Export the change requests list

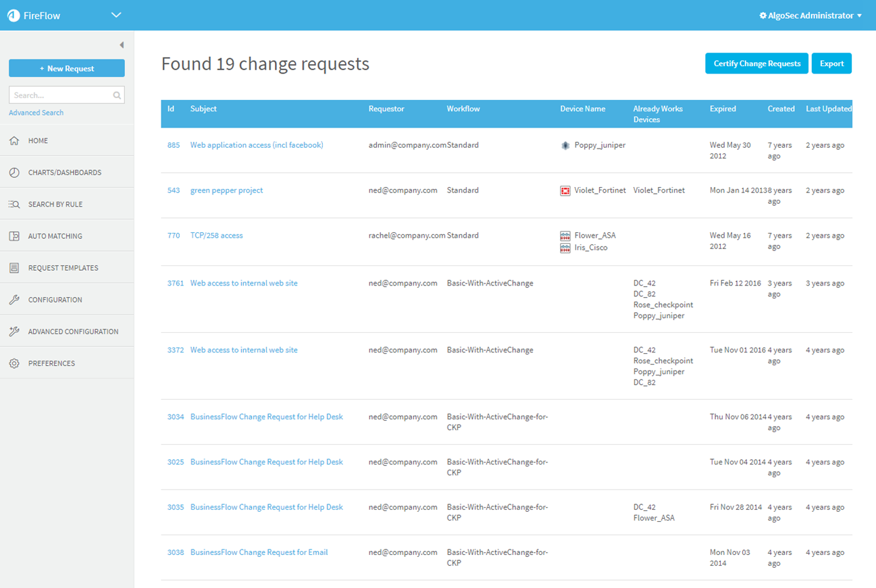831,63
